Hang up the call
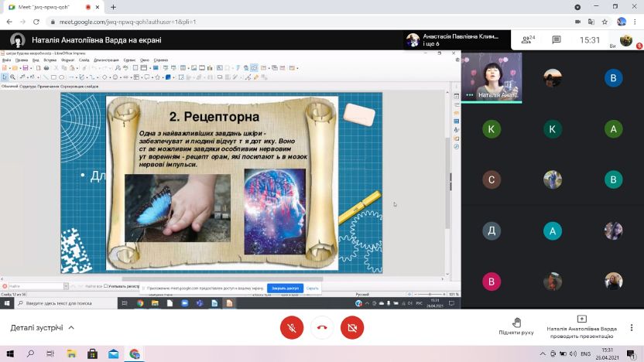Screen dimensions: 644x362 (x=322, y=327)
